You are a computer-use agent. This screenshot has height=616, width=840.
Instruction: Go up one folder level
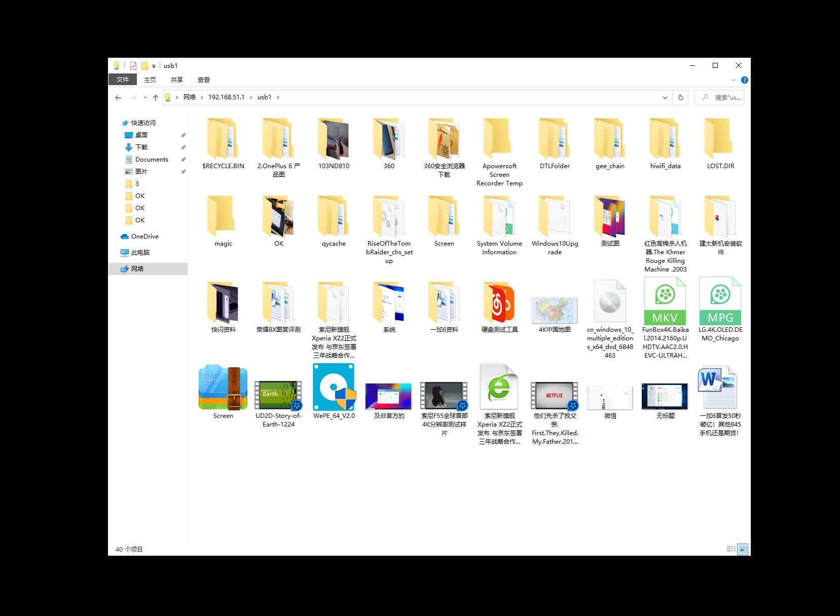tap(156, 97)
